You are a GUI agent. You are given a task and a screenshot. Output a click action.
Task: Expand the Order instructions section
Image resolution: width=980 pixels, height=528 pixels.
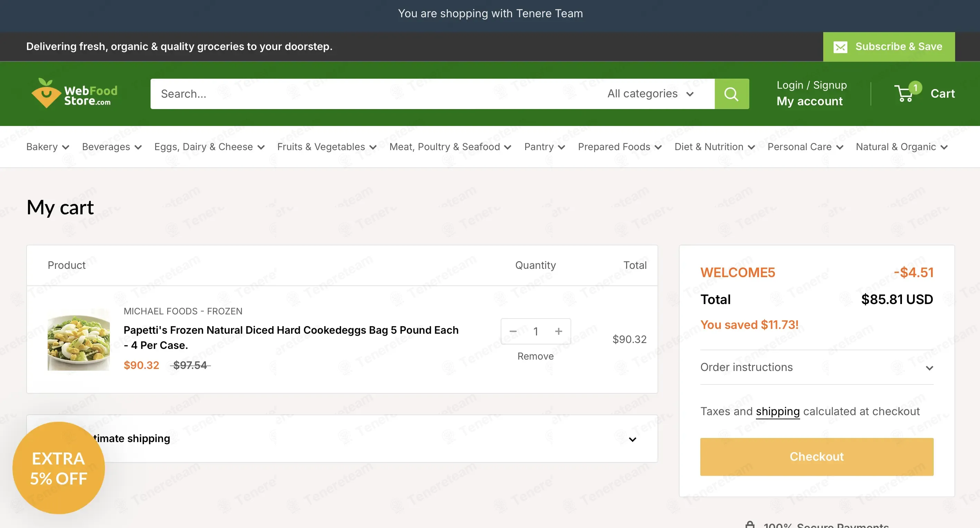tap(817, 367)
